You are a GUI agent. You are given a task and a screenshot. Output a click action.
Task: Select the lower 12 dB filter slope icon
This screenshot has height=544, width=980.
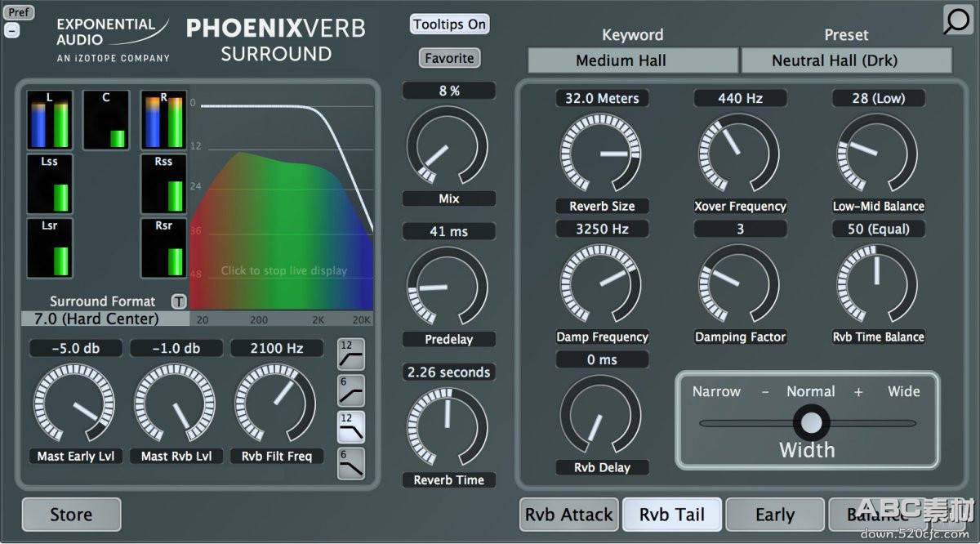pos(351,427)
